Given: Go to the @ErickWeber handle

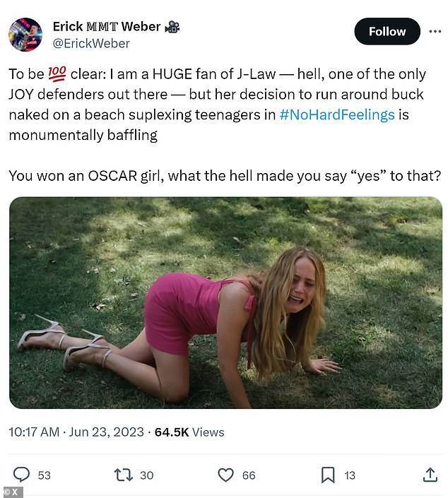Looking at the screenshot, I should click(91, 44).
